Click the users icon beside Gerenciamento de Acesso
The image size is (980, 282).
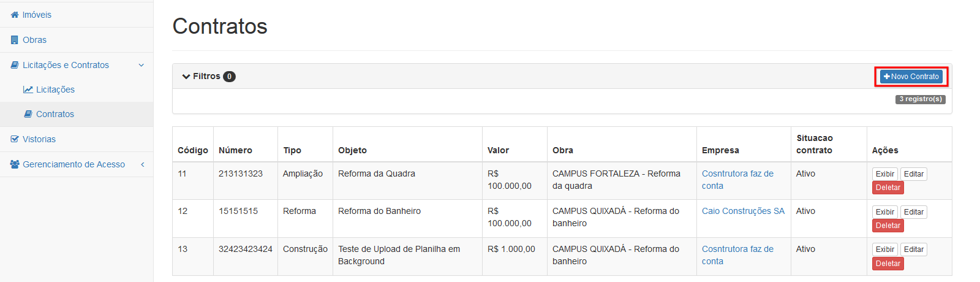pos(15,164)
